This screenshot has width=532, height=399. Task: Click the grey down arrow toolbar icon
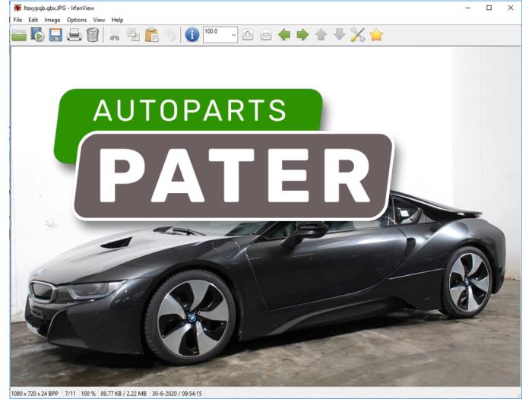point(339,35)
